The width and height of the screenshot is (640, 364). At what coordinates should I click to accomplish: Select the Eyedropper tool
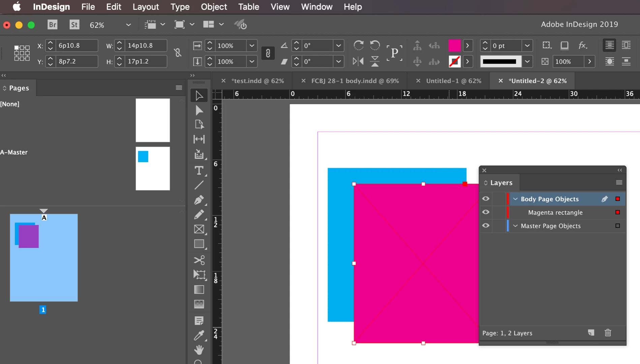coord(199,335)
